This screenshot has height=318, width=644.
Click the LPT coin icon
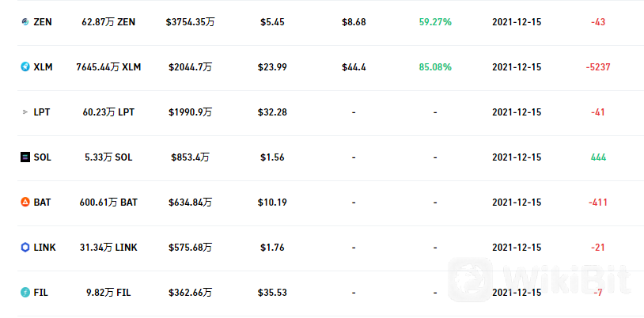pyautogui.click(x=25, y=112)
